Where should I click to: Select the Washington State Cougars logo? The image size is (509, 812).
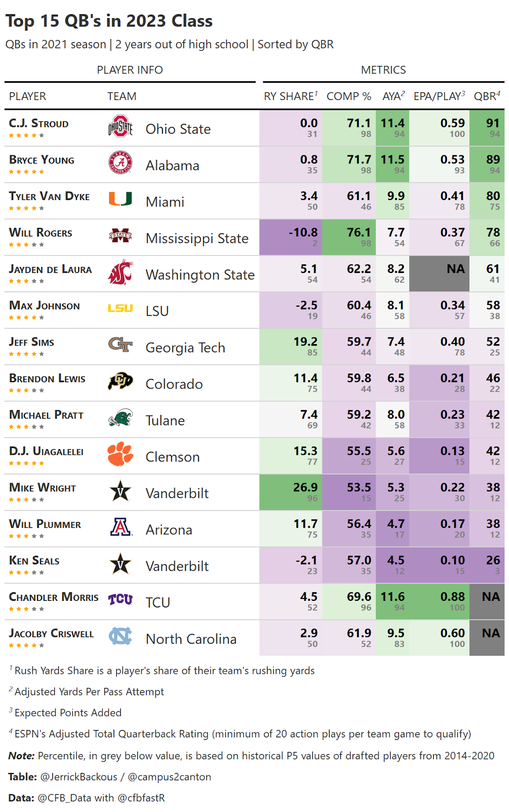[x=120, y=272]
